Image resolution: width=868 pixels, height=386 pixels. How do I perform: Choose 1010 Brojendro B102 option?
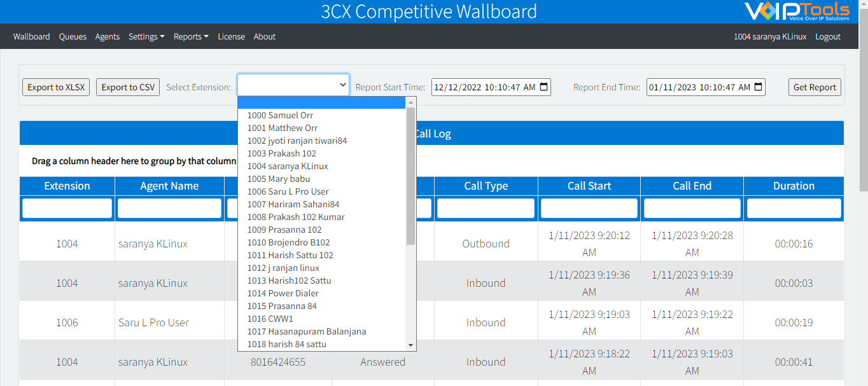coord(322,242)
